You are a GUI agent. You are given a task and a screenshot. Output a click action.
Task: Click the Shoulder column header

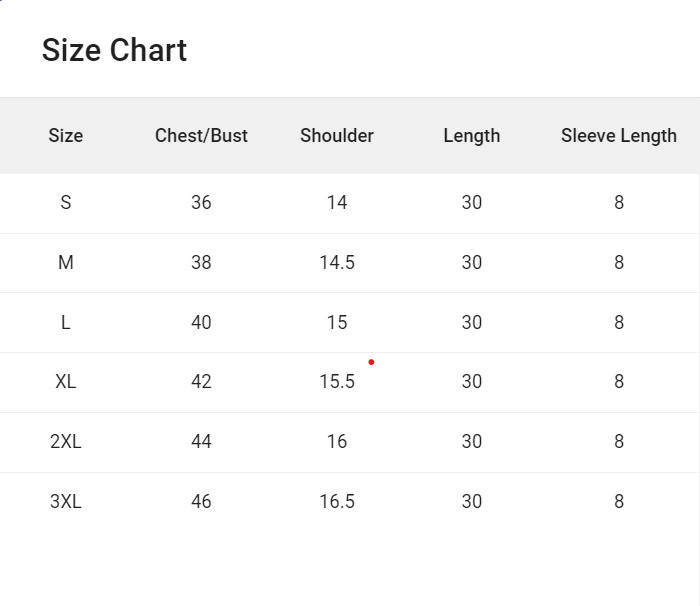pyautogui.click(x=337, y=136)
